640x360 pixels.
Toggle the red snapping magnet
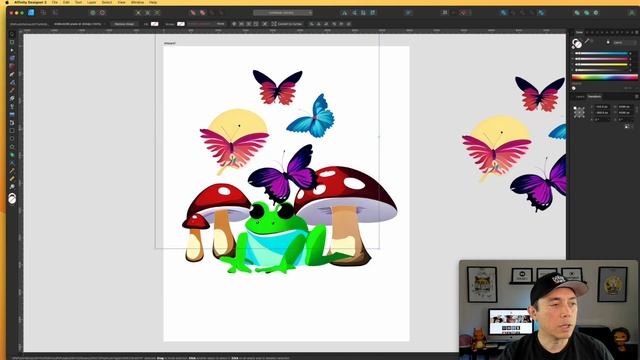(x=463, y=13)
